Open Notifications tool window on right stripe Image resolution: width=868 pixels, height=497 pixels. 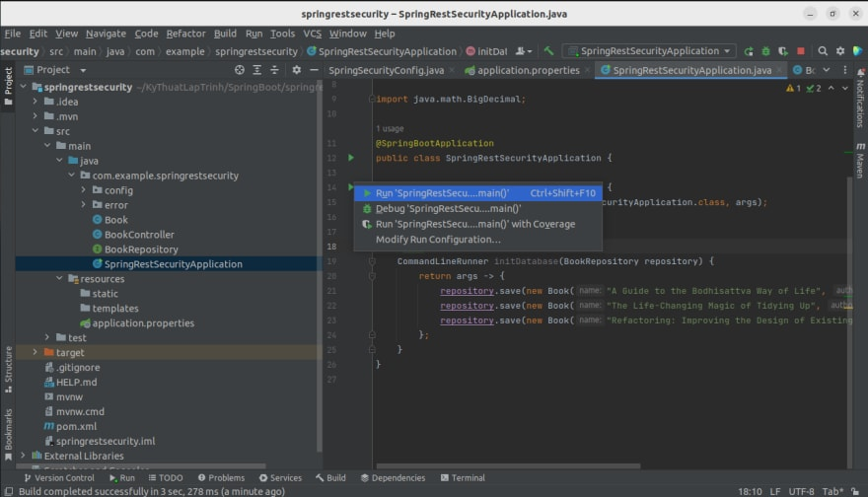860,99
